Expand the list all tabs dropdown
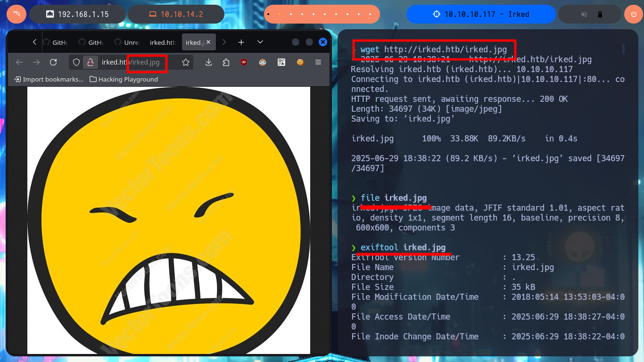Screen dimensions: 644x362 point(260,42)
